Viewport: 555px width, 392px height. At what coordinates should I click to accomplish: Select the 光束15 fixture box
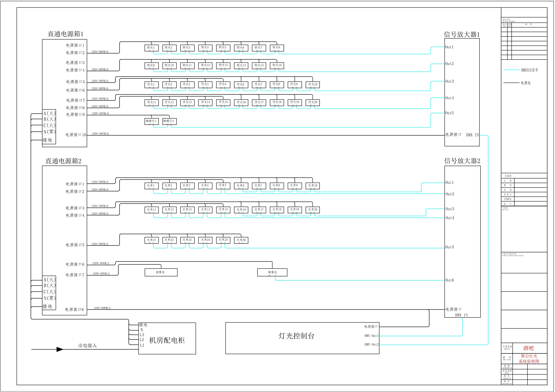(223, 210)
